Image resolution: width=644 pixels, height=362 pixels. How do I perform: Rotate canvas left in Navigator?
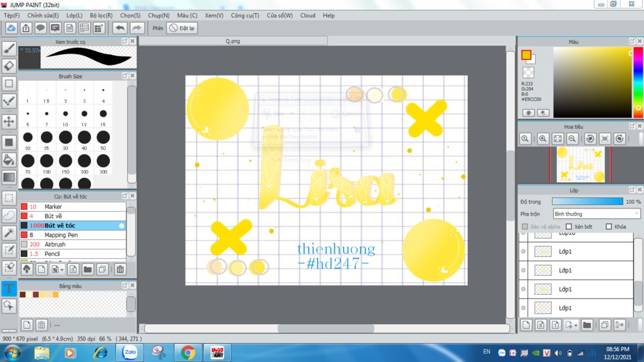coord(590,139)
